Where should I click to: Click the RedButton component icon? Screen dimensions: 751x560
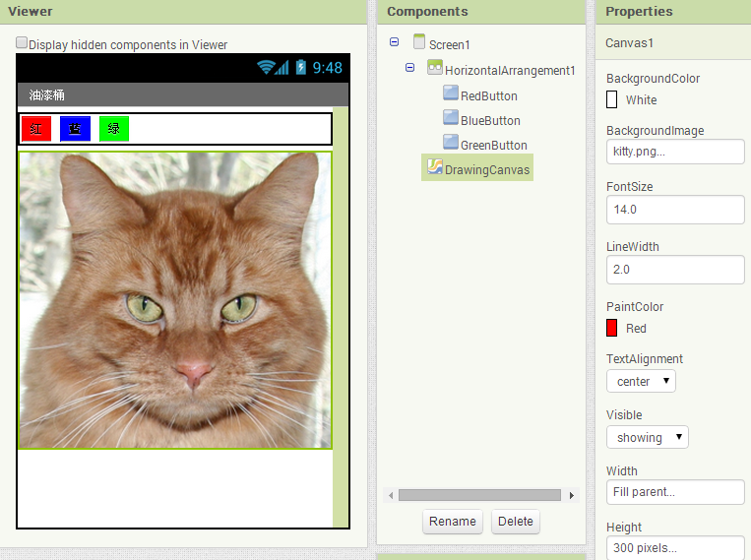[451, 93]
